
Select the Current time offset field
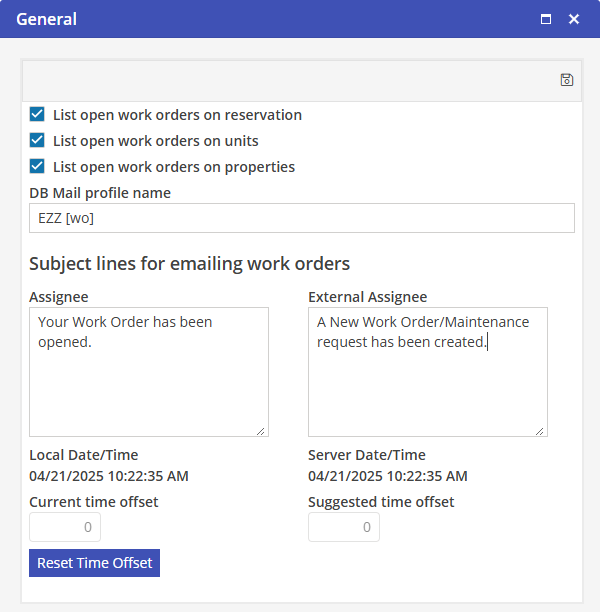click(65, 527)
